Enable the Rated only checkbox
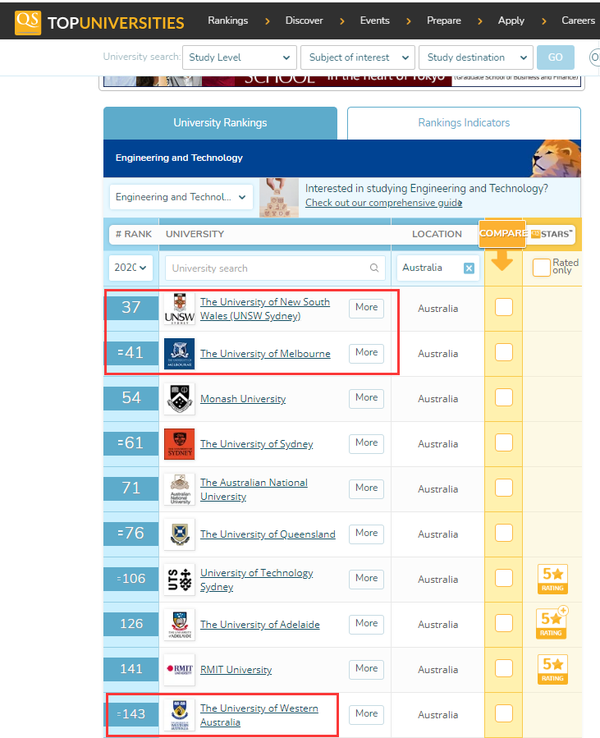This screenshot has width=600, height=738. click(x=541, y=267)
